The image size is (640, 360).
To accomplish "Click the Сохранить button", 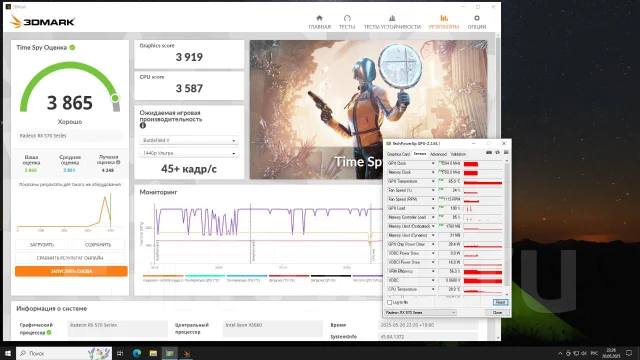I will click(x=98, y=245).
